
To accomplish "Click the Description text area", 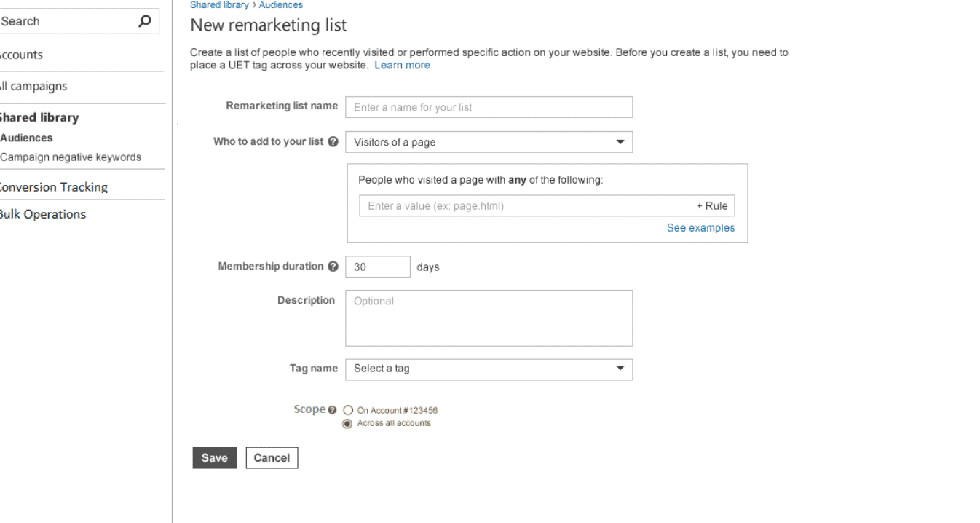I will coord(489,318).
